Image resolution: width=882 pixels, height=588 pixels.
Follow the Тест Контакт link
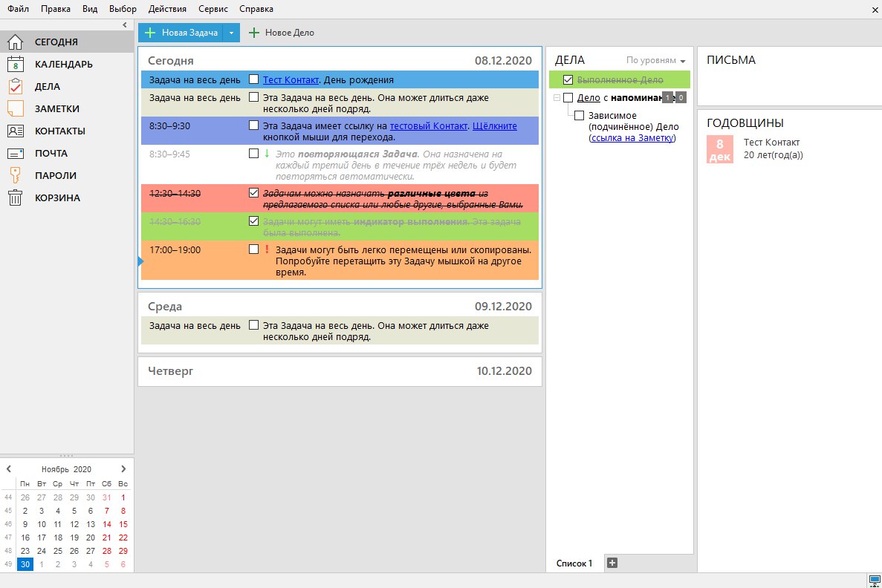(x=291, y=80)
